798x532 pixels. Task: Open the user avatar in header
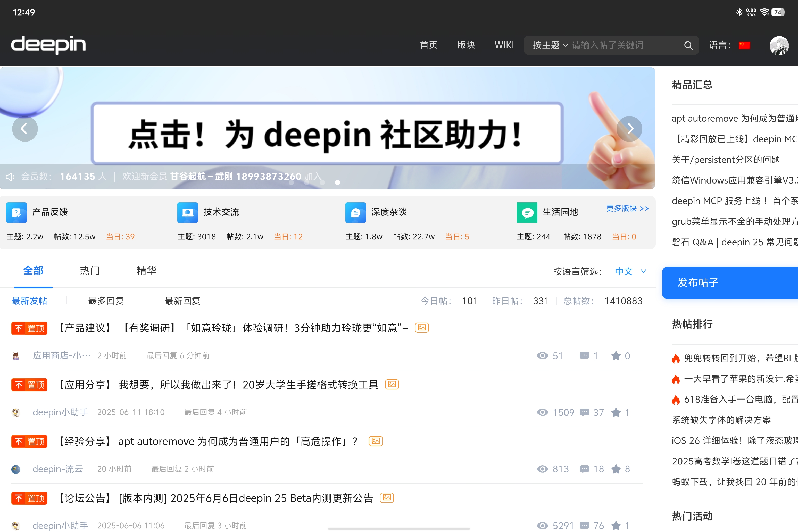pos(779,45)
